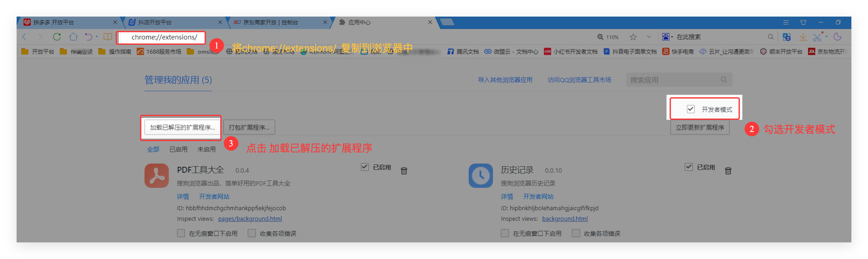The height and width of the screenshot is (259, 868).
Task: Select the 未启用 filter tab
Action: (206, 149)
